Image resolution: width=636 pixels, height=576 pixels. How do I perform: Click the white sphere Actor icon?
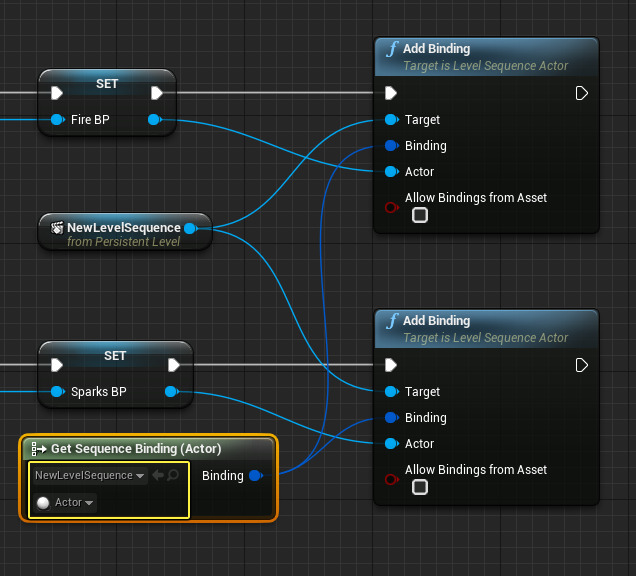(43, 503)
